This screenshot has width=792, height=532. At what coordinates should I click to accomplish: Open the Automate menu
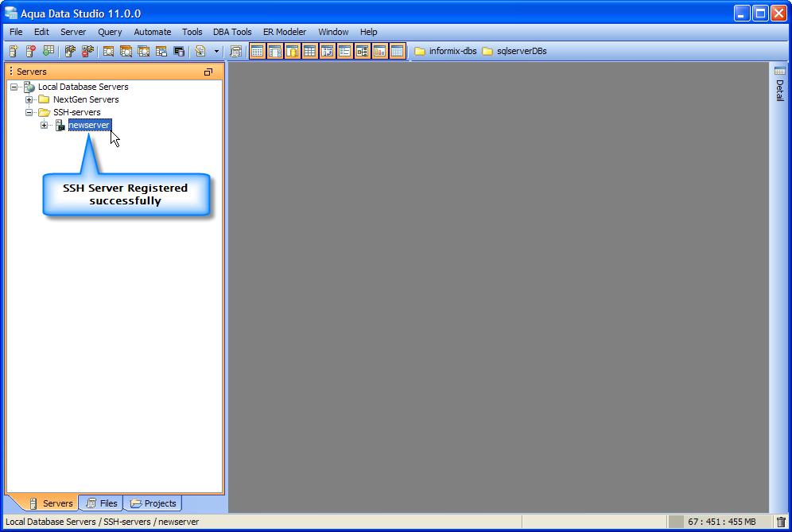[x=153, y=32]
